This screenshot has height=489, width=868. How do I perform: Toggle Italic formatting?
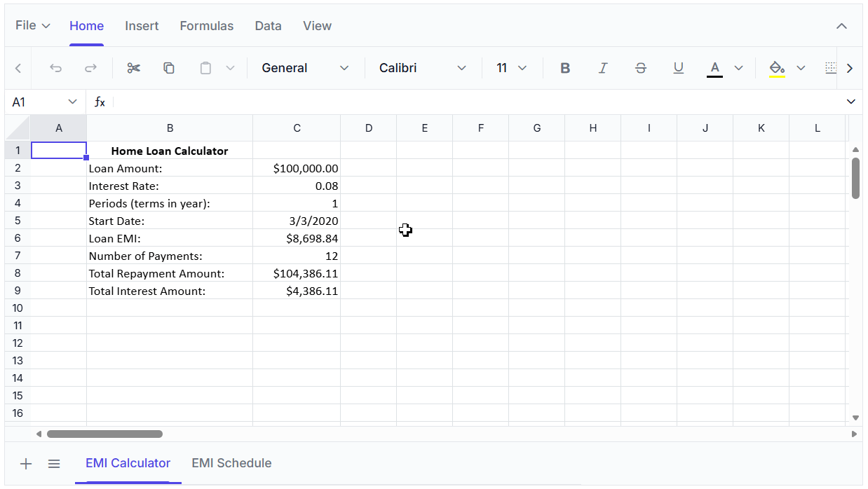point(603,68)
